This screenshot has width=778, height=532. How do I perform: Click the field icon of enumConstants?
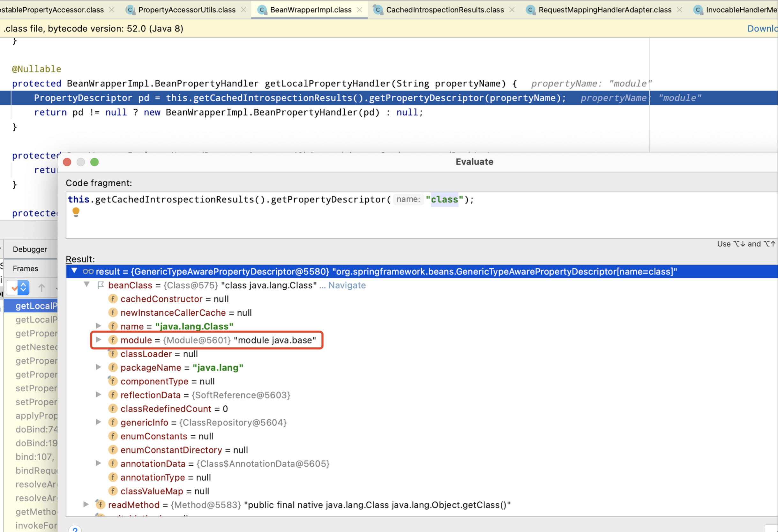(113, 436)
